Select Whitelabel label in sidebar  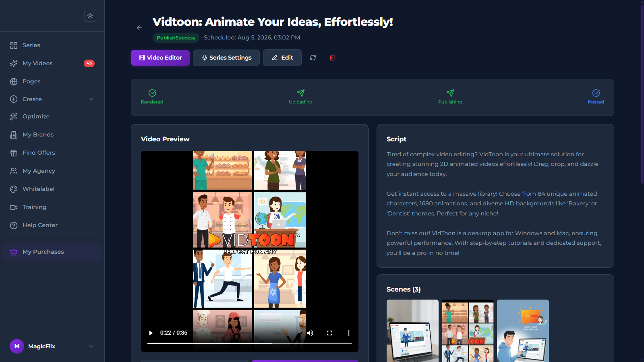click(38, 189)
